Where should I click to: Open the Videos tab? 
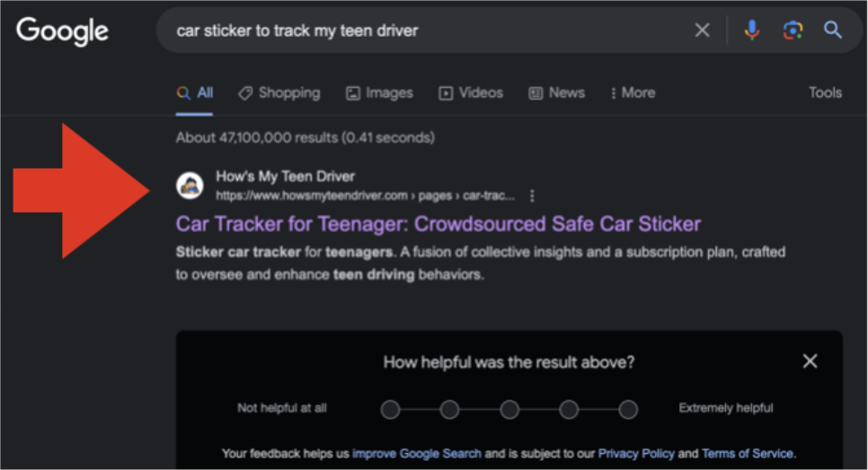click(471, 93)
